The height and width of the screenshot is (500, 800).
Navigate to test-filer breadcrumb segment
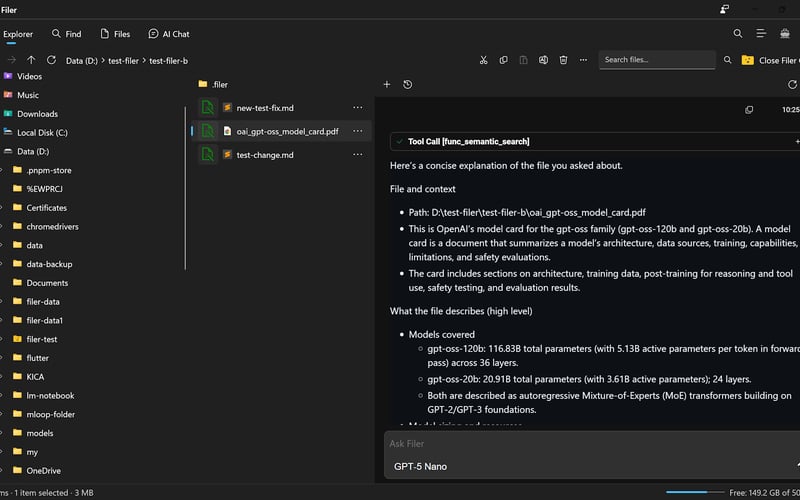point(123,61)
